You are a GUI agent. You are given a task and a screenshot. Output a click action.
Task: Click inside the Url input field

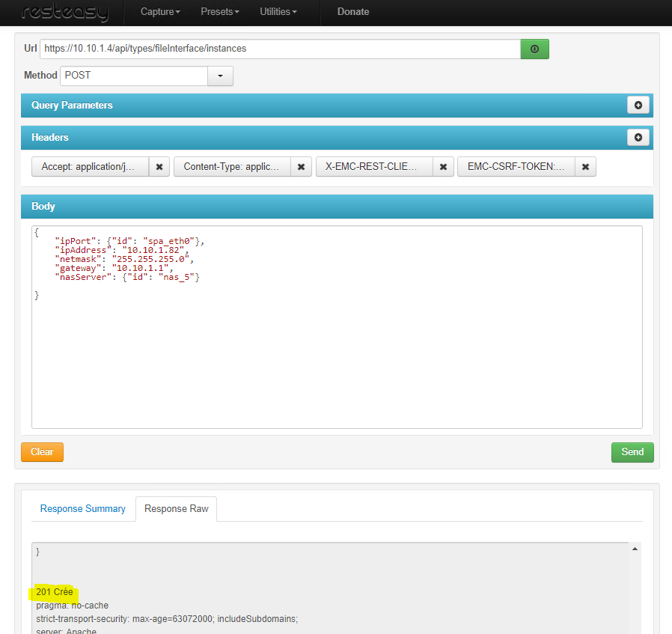280,49
